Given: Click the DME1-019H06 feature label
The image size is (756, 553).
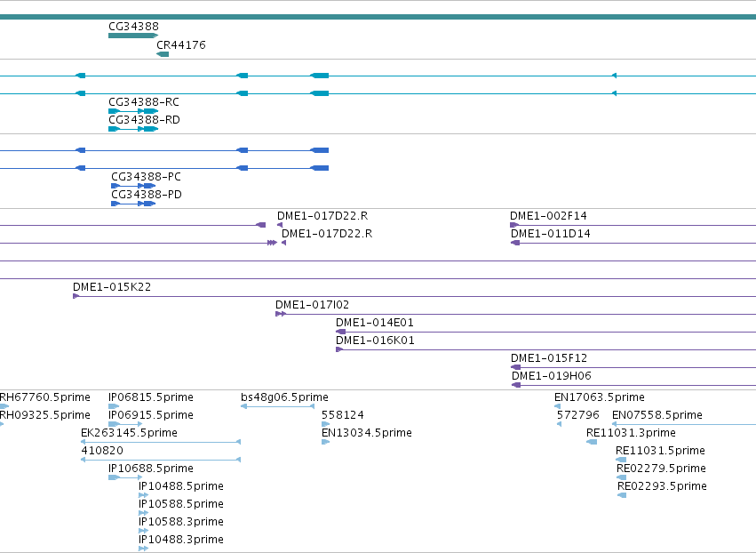Looking at the screenshot, I should point(551,376).
